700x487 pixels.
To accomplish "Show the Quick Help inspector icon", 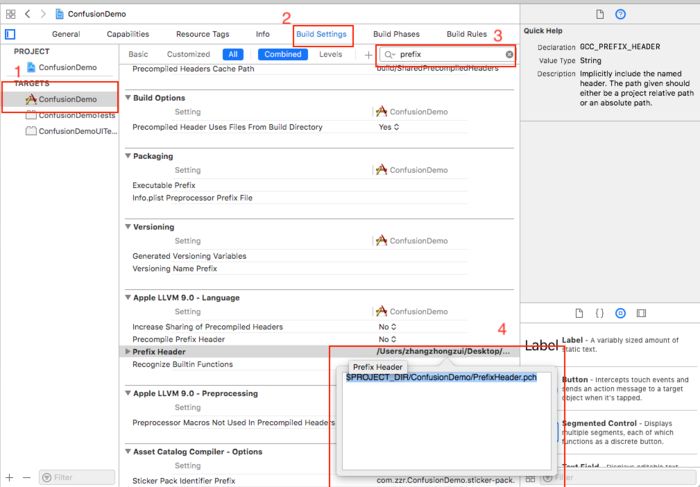I will coord(620,14).
